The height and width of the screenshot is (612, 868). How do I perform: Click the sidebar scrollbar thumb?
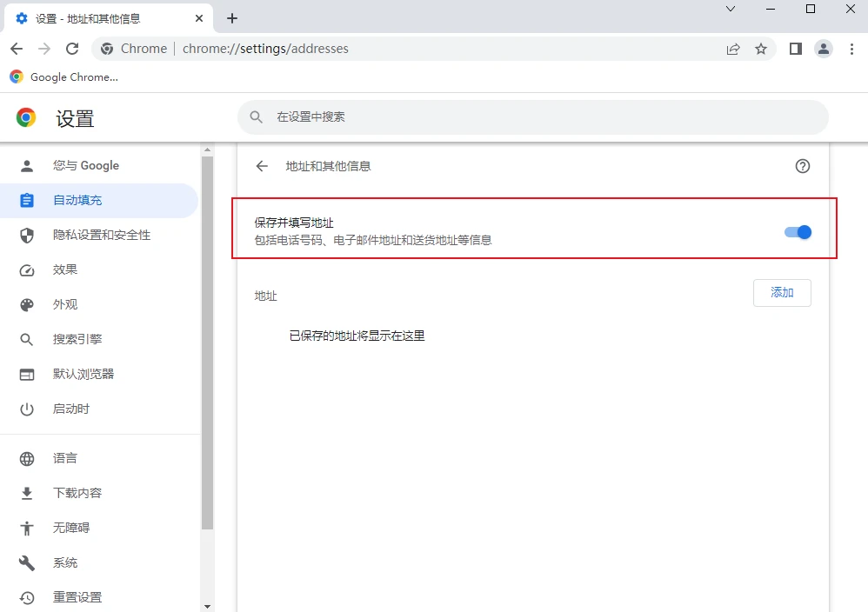tap(207, 343)
